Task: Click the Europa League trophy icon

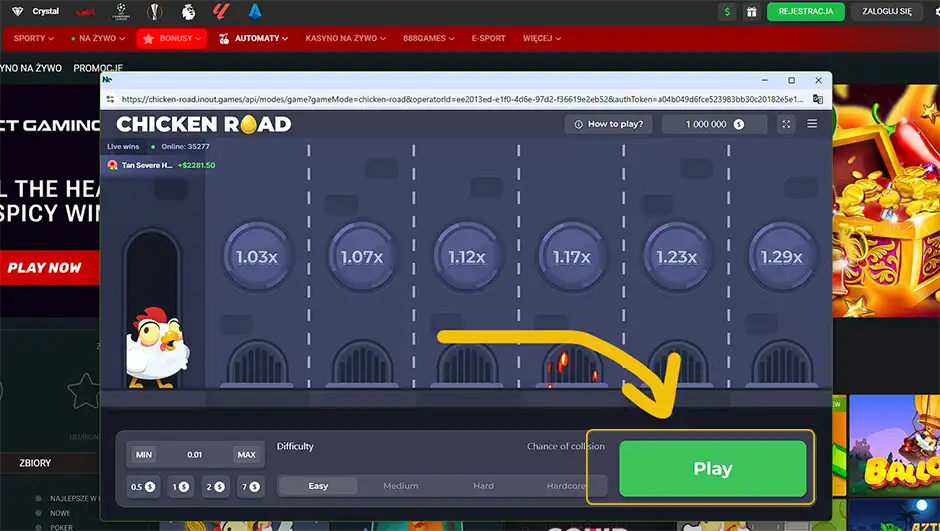Action: pyautogui.click(x=155, y=11)
